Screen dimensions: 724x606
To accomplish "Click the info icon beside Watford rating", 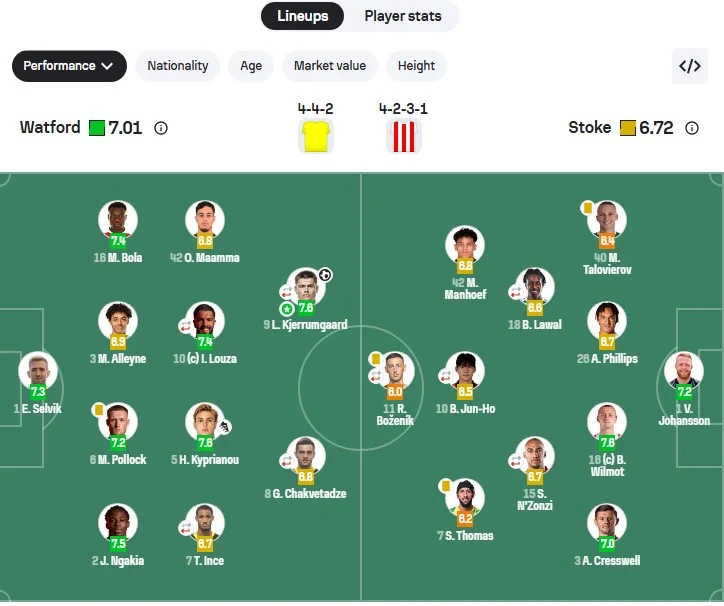I will [x=160, y=128].
